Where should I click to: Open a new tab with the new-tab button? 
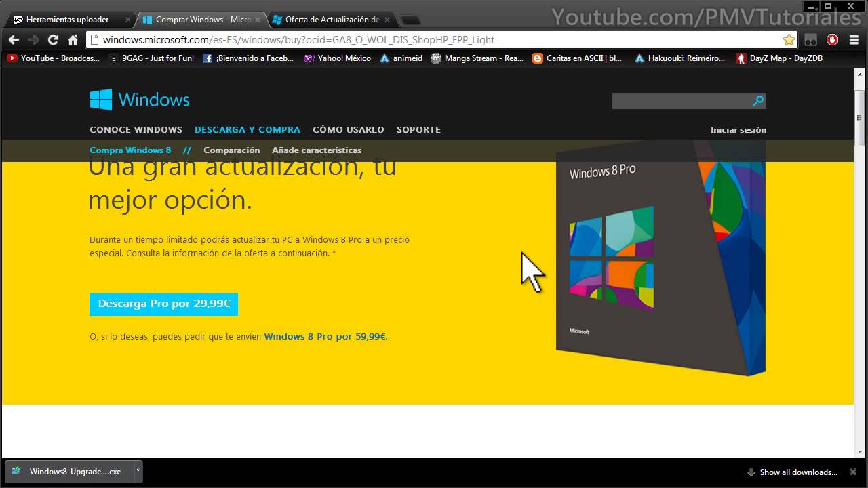pos(411,20)
